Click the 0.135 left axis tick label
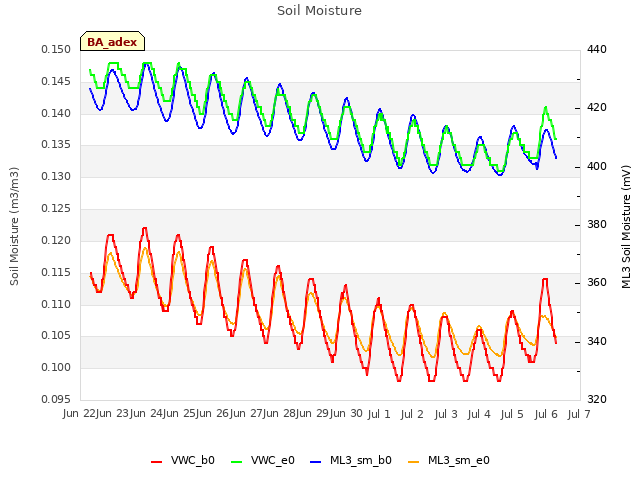 coord(56,144)
